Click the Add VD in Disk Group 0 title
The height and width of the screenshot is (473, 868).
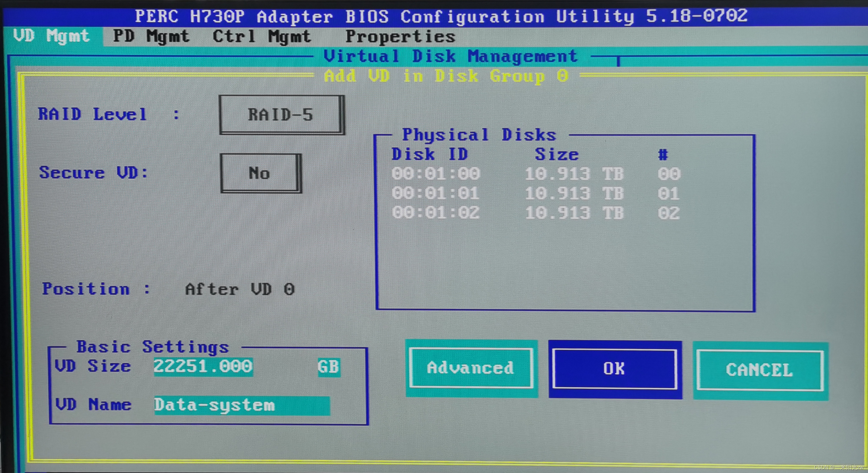[x=446, y=76]
